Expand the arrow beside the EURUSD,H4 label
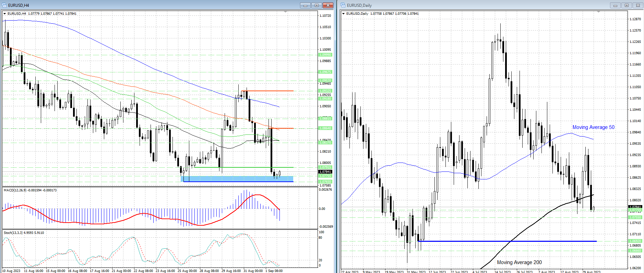Image resolution: width=644 pixels, height=273 pixels. tap(5, 14)
